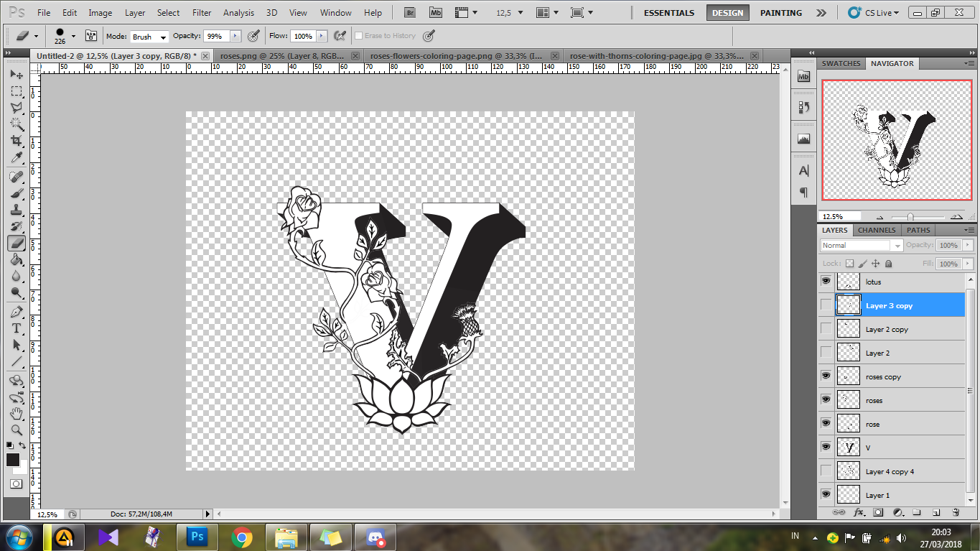Select the Crop tool
Screen dimensions: 980x551
coord(17,141)
